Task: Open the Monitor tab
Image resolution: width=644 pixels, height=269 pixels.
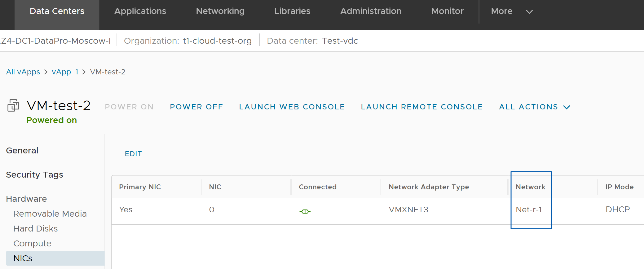Action: point(448,11)
